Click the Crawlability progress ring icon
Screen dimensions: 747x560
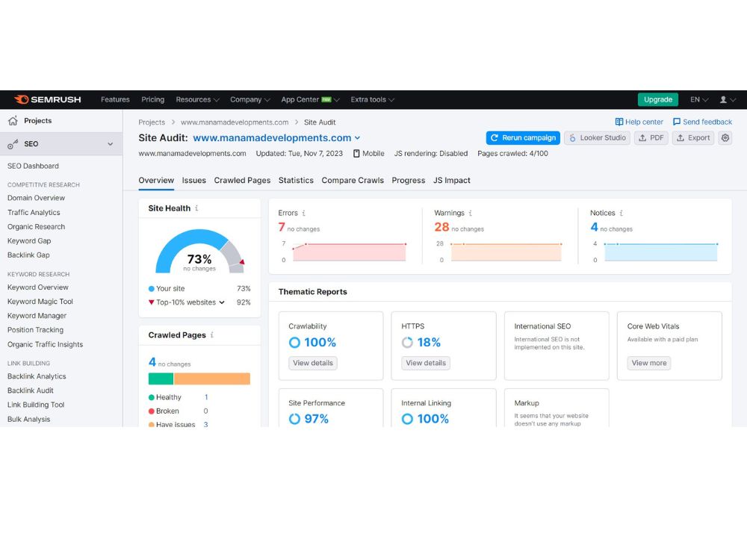[x=294, y=343]
